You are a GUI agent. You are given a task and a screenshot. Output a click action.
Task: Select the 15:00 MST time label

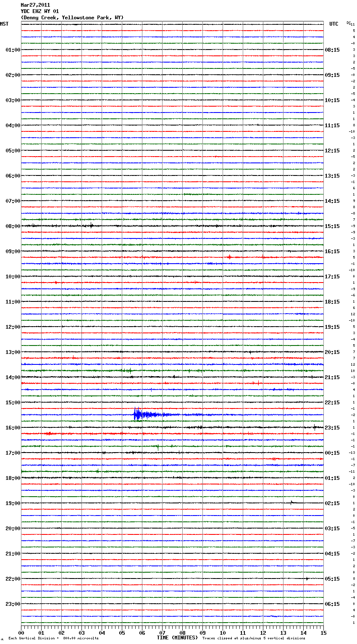[x=13, y=403]
